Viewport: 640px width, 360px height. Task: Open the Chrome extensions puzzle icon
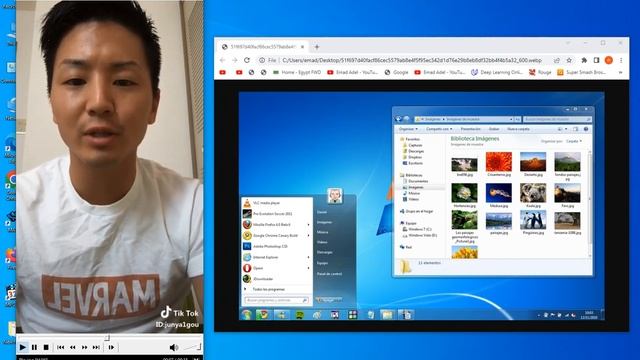tap(584, 60)
